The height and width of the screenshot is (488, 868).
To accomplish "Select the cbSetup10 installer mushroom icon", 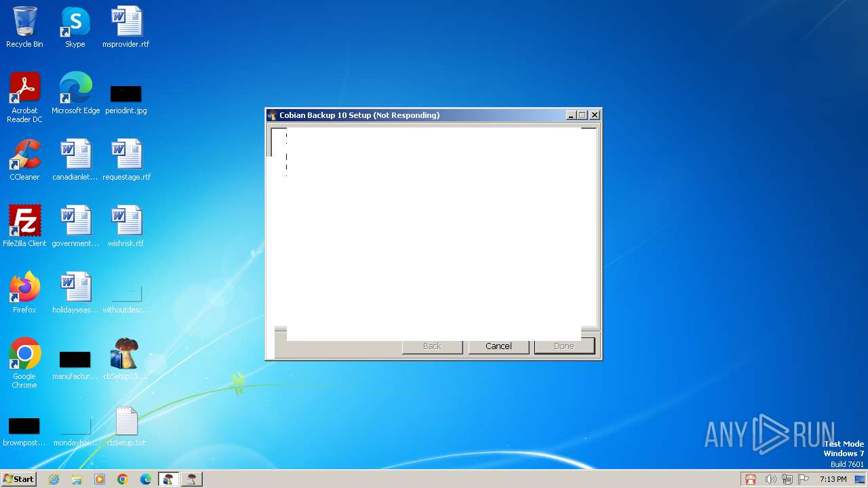I will point(126,359).
